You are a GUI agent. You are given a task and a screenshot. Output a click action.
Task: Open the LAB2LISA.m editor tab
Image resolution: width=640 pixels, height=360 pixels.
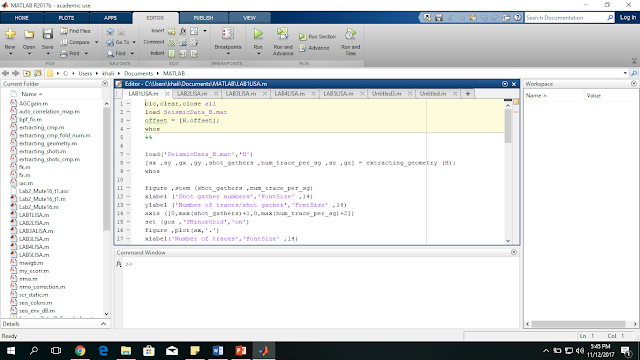(192, 94)
